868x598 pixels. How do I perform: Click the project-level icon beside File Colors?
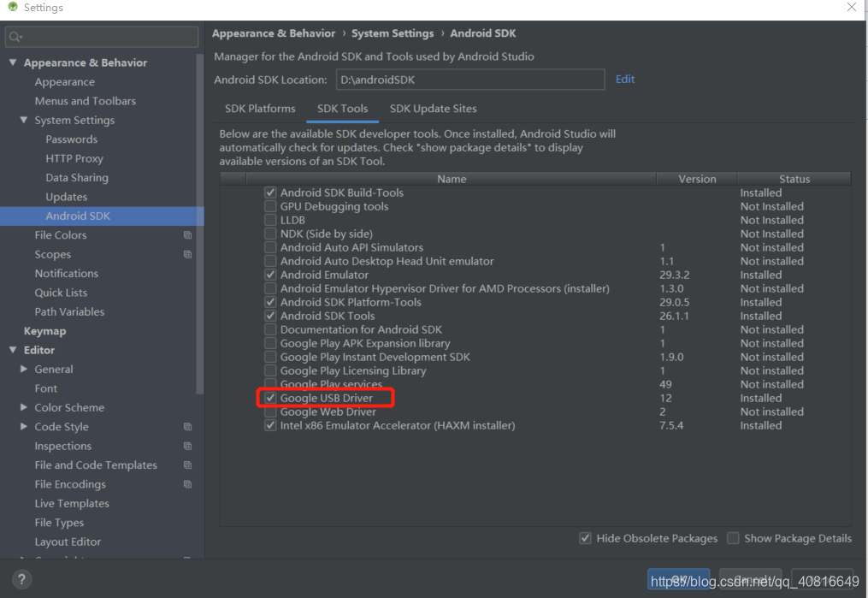[187, 234]
